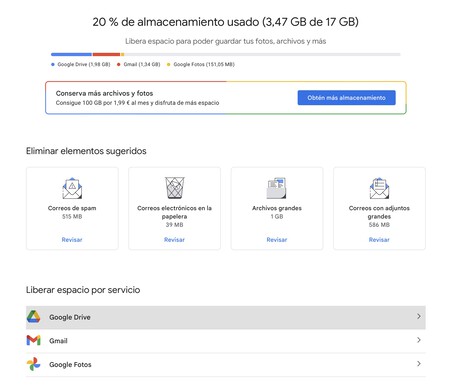Image resolution: width=450 pixels, height=390 pixels.
Task: Expand the Google Drive row chevron
Action: [x=419, y=316]
